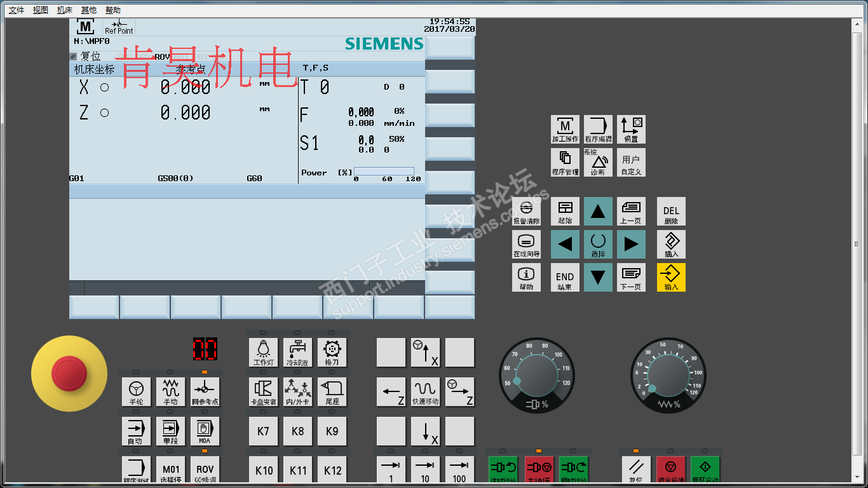This screenshot has width=868, height=488.
Task: Click the DEL 删除 delete key
Action: (x=671, y=212)
